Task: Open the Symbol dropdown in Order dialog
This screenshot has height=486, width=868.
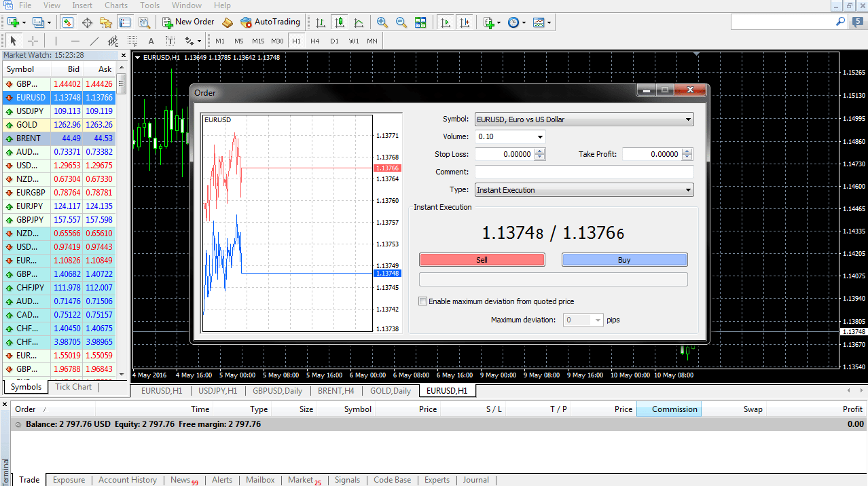Action: click(584, 119)
